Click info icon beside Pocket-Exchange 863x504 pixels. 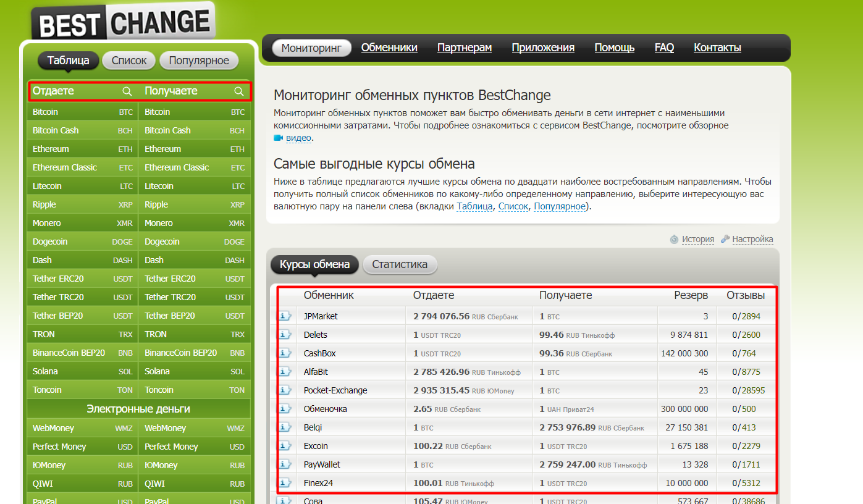285,390
